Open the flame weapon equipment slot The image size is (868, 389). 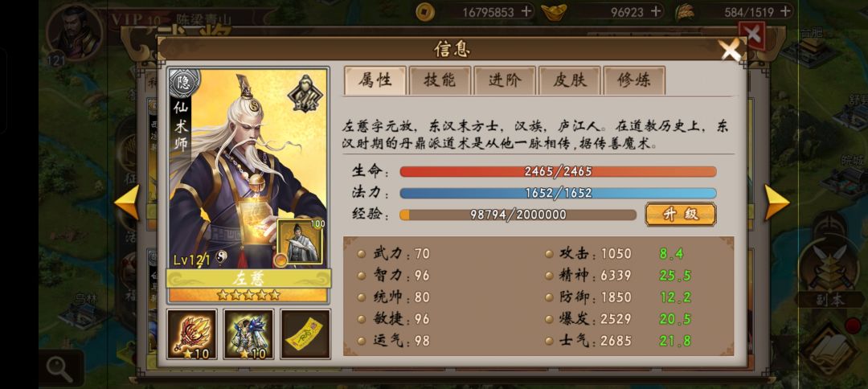(191, 334)
